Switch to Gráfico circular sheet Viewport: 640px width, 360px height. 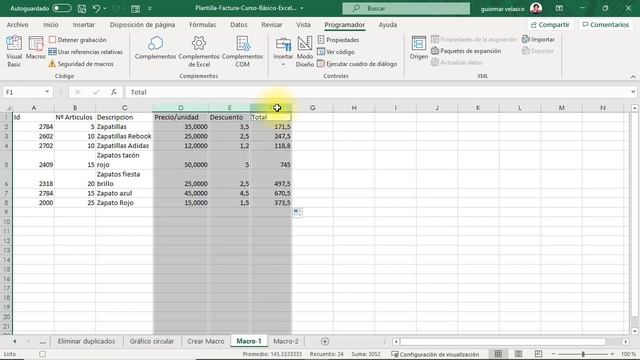tap(152, 341)
